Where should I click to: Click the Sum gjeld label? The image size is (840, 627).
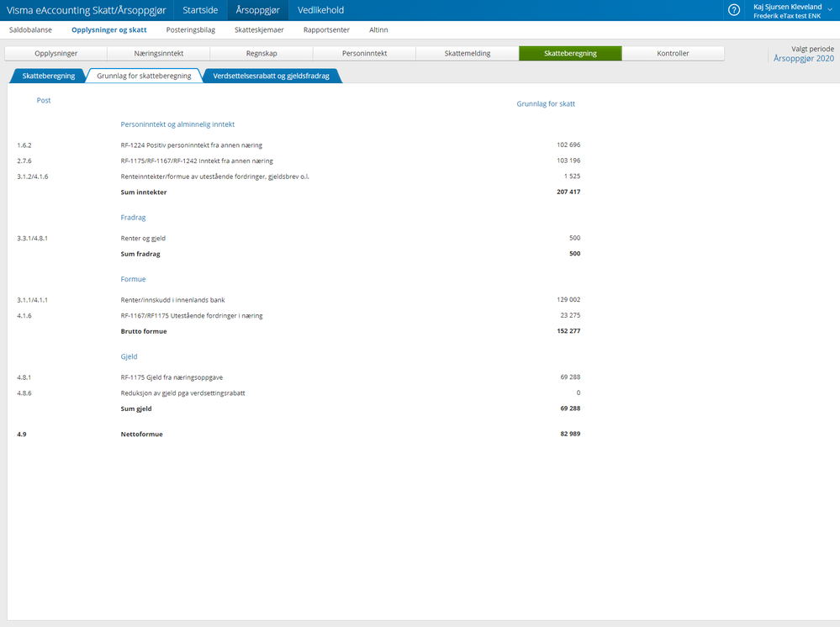point(136,408)
